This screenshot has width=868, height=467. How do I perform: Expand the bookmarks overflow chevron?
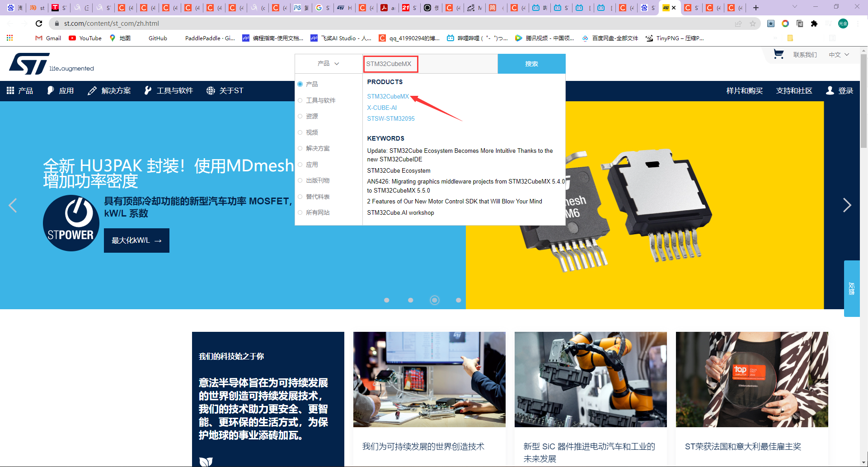click(776, 38)
